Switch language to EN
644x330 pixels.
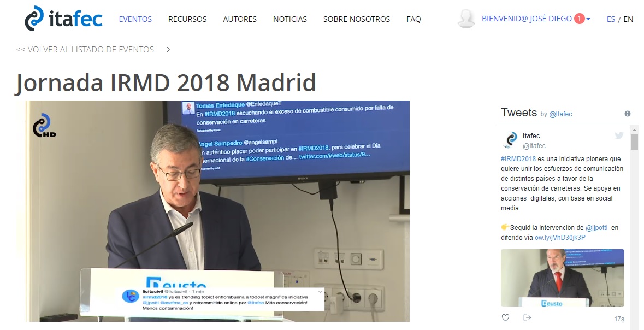click(x=628, y=19)
